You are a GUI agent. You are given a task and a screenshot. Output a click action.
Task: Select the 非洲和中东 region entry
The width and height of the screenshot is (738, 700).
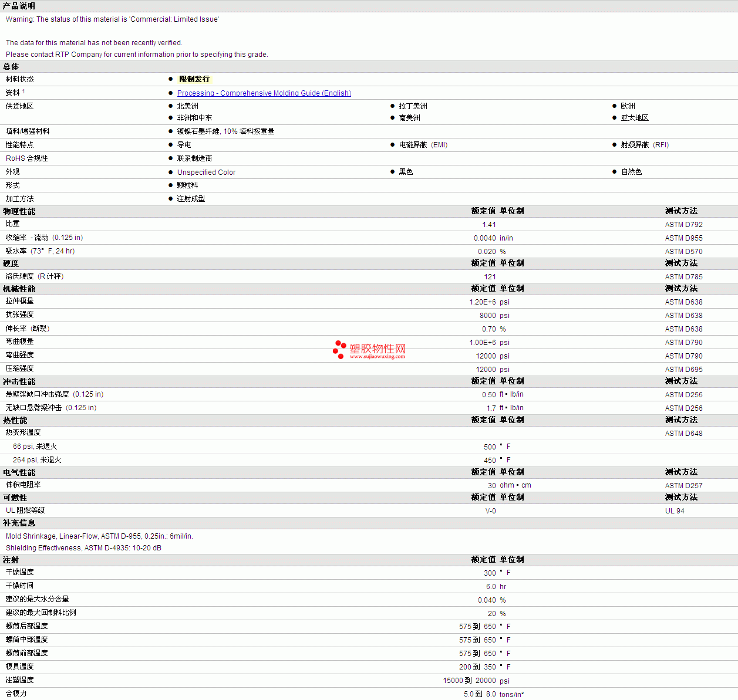(x=195, y=118)
